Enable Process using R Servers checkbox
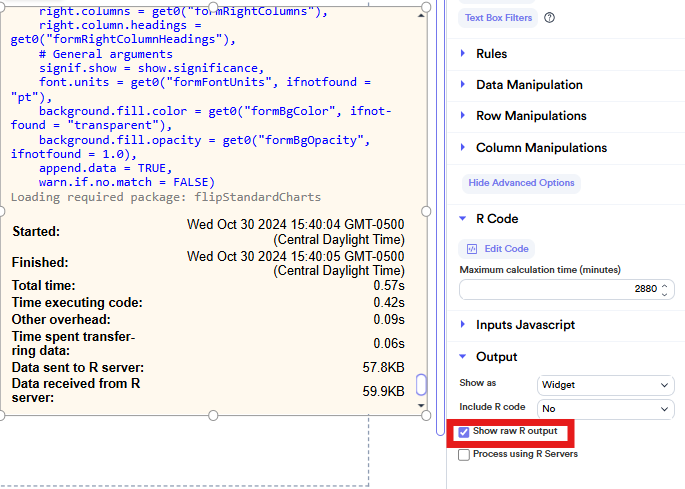Viewport: 685px width, 489px height. (x=463, y=455)
